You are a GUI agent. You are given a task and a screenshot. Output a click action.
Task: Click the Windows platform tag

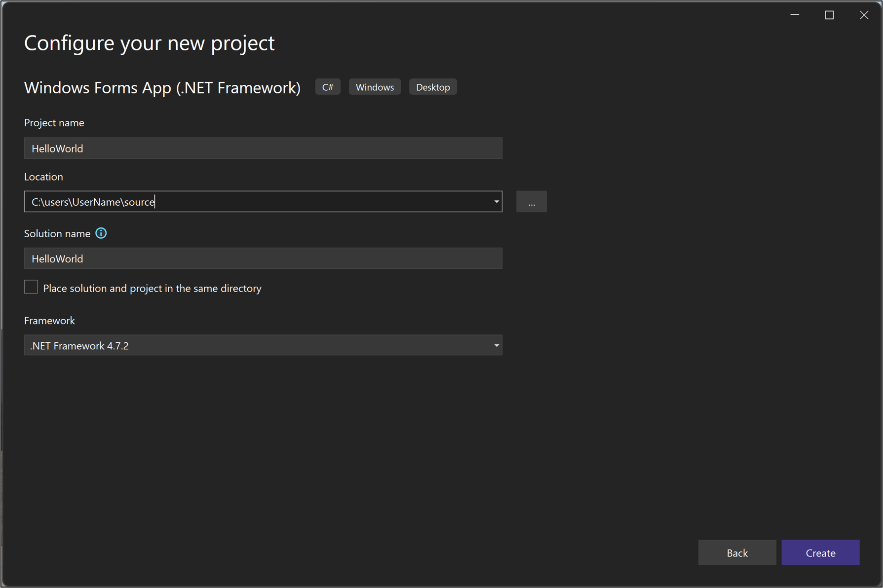point(375,87)
